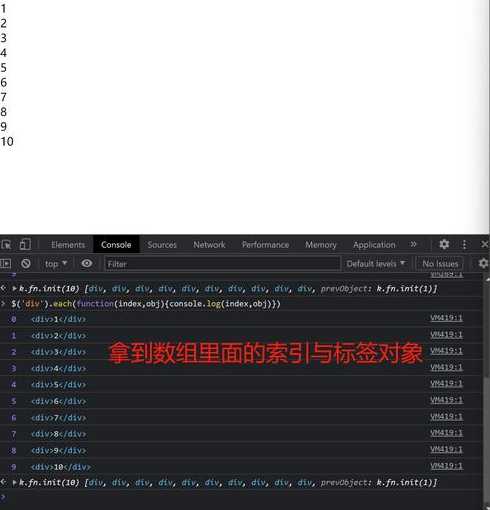Activate the inspect element picker icon

[x=6, y=245]
